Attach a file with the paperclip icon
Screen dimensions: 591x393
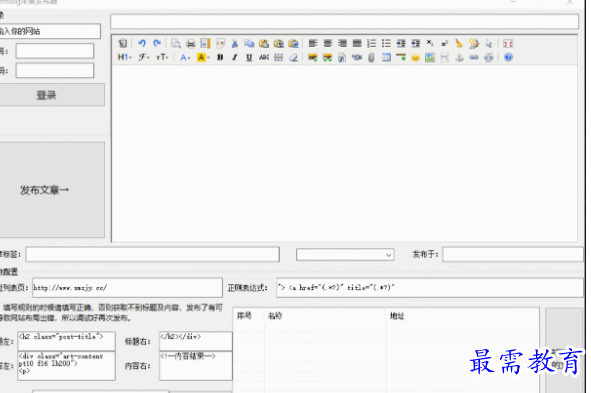(x=371, y=57)
